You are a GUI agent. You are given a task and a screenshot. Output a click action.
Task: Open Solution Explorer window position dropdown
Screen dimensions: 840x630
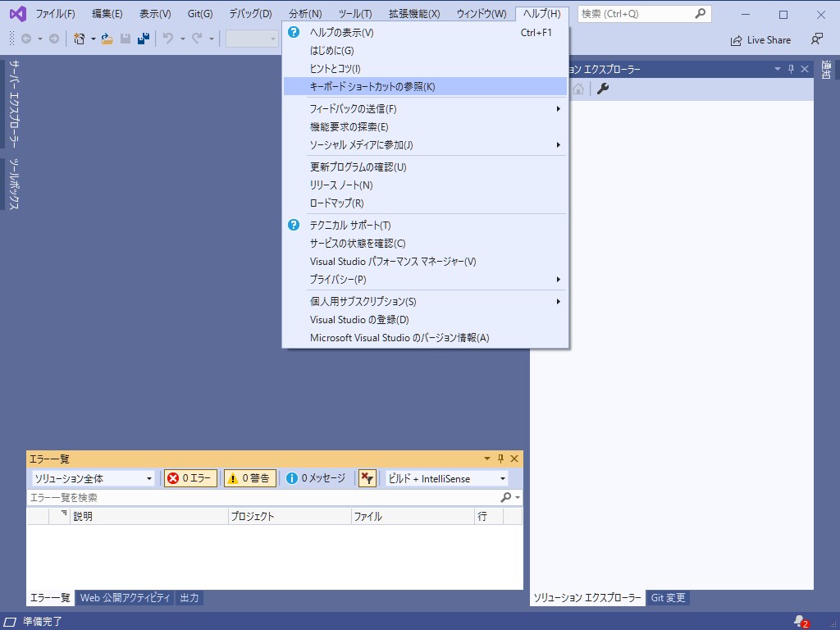[778, 69]
